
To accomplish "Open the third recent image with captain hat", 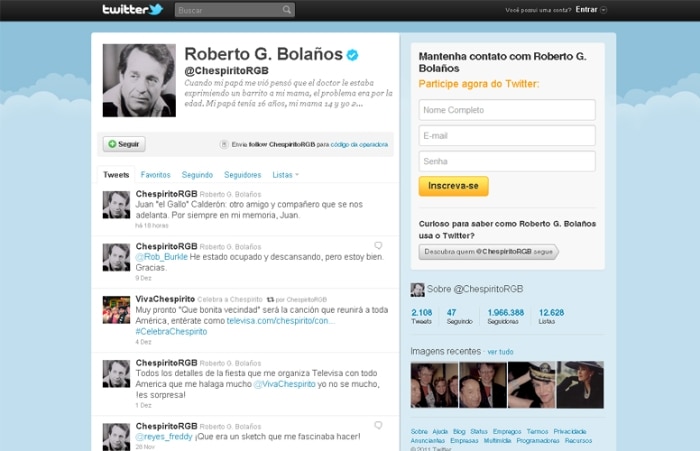I will point(532,385).
